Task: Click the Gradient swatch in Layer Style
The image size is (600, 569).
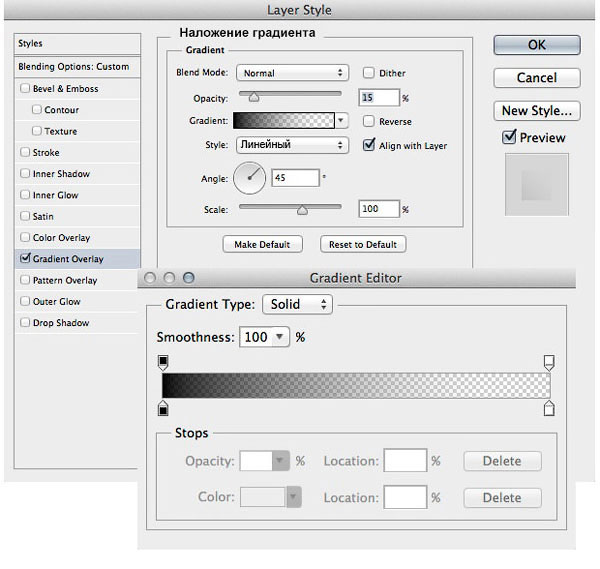Action: (x=284, y=121)
